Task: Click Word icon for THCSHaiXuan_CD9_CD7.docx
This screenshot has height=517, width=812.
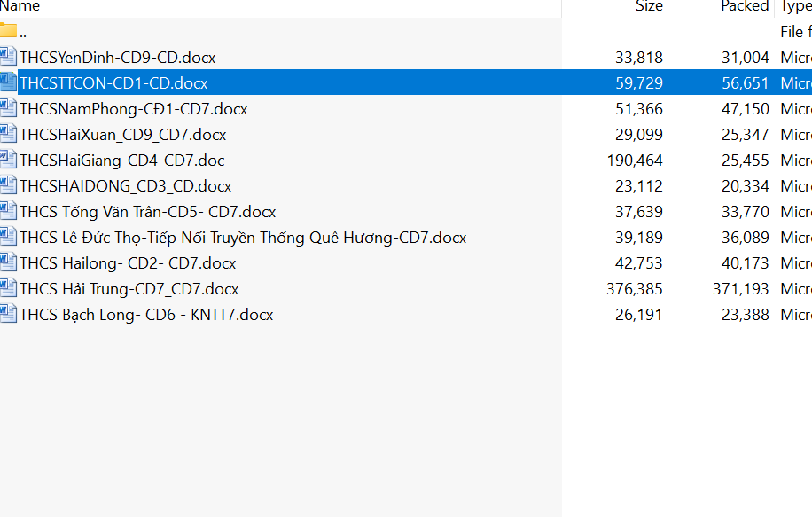Action: (x=9, y=134)
